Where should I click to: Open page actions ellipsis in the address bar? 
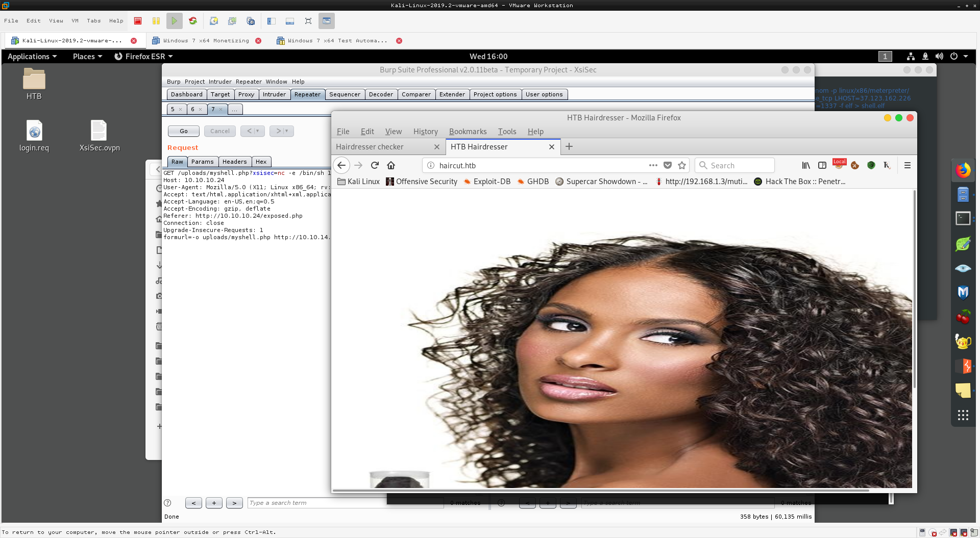pyautogui.click(x=653, y=165)
